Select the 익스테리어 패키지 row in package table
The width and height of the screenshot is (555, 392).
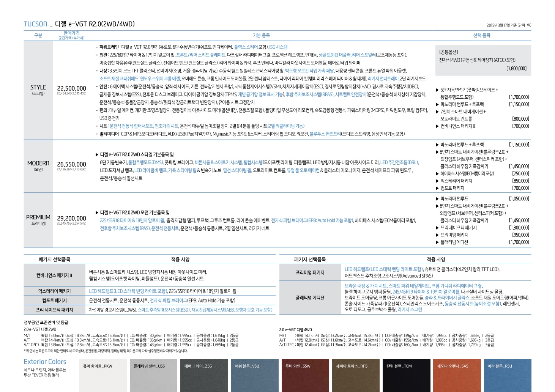point(54,291)
